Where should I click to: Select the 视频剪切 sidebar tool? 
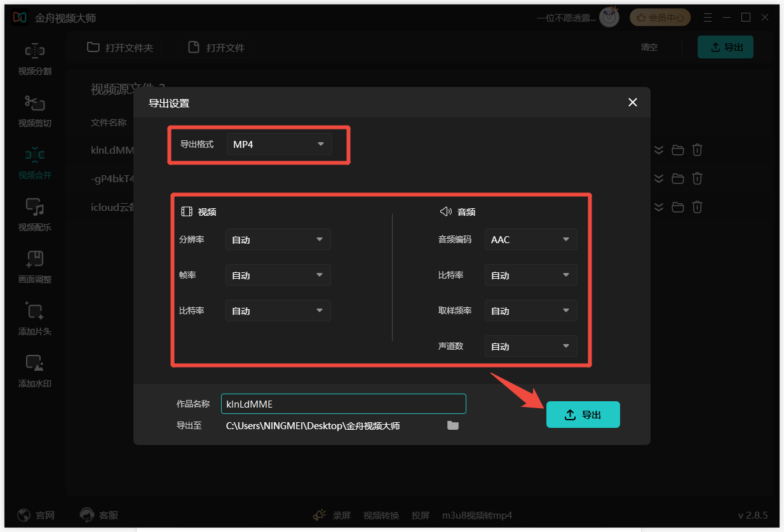(x=35, y=112)
